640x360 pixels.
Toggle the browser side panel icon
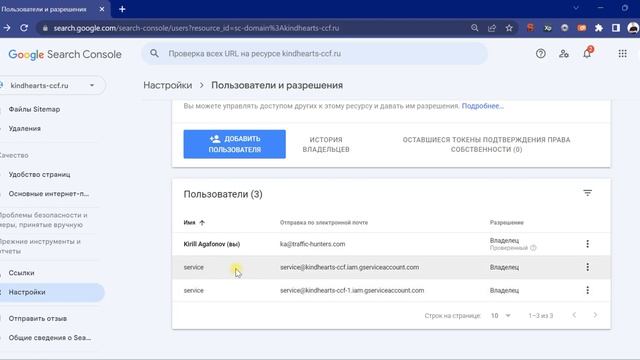(616, 28)
